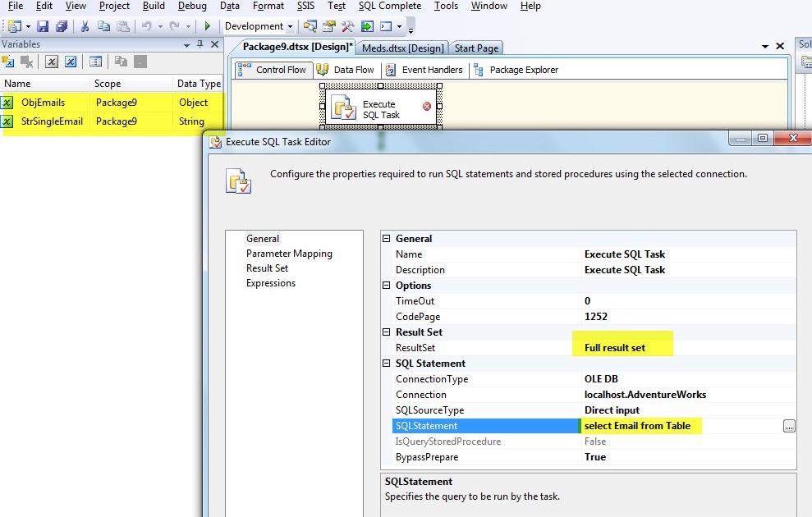The width and height of the screenshot is (812, 517).
Task: Start debugging with the green play icon
Action: 208,25
